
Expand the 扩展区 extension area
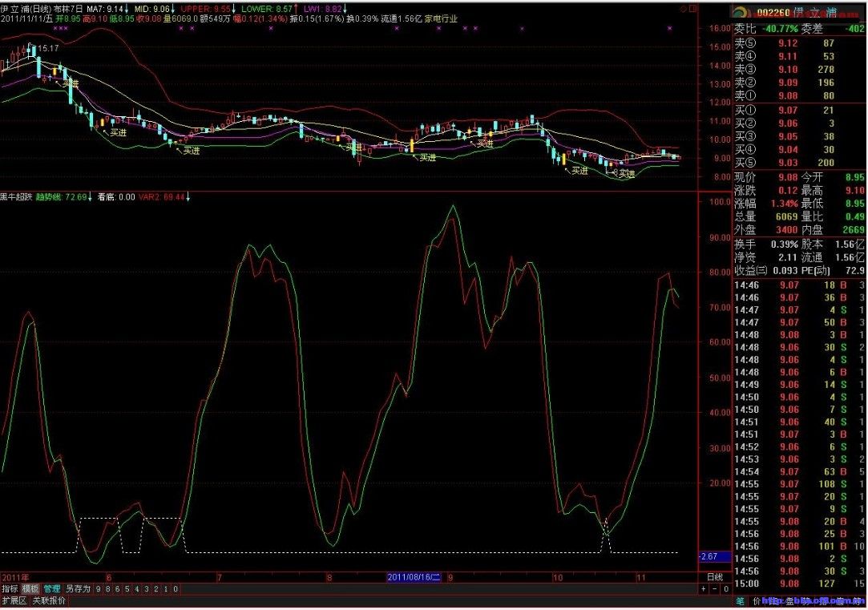click(x=14, y=600)
